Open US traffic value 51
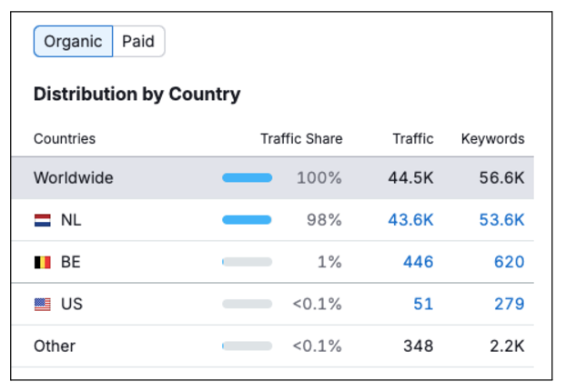 pyautogui.click(x=423, y=304)
